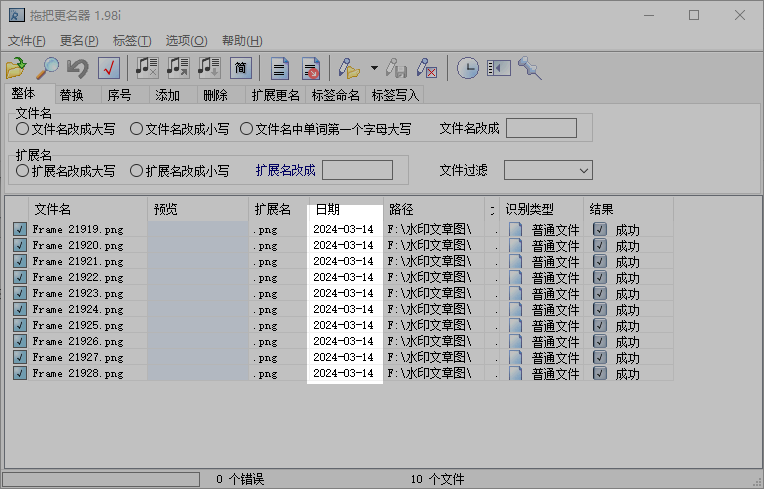The image size is (764, 489).
Task: Open the 标签(T) menu
Action: [x=132, y=40]
